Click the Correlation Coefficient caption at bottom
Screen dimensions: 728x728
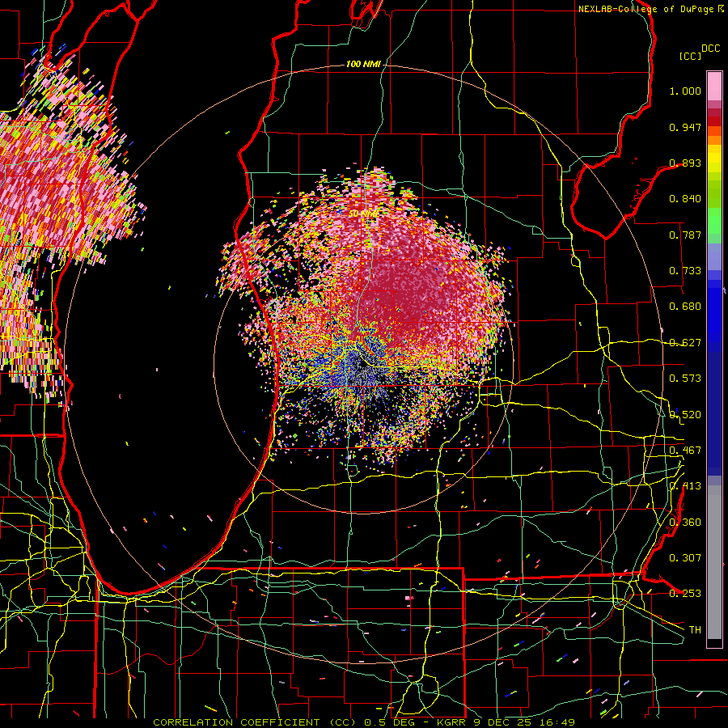point(364,722)
